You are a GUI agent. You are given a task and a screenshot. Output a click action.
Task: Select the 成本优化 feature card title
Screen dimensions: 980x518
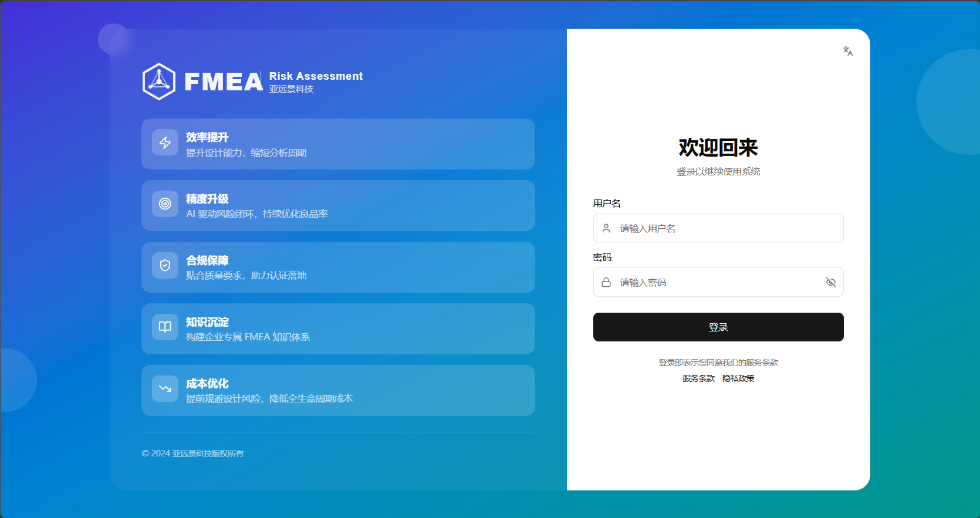point(207,384)
